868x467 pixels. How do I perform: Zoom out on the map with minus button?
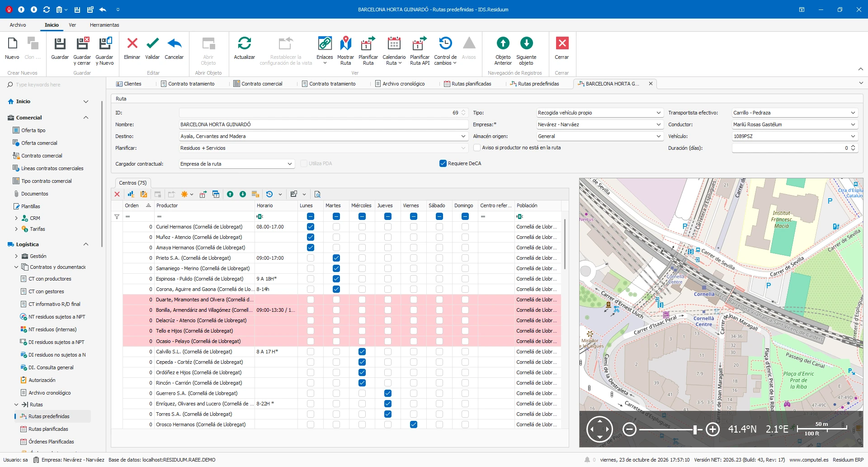click(629, 429)
